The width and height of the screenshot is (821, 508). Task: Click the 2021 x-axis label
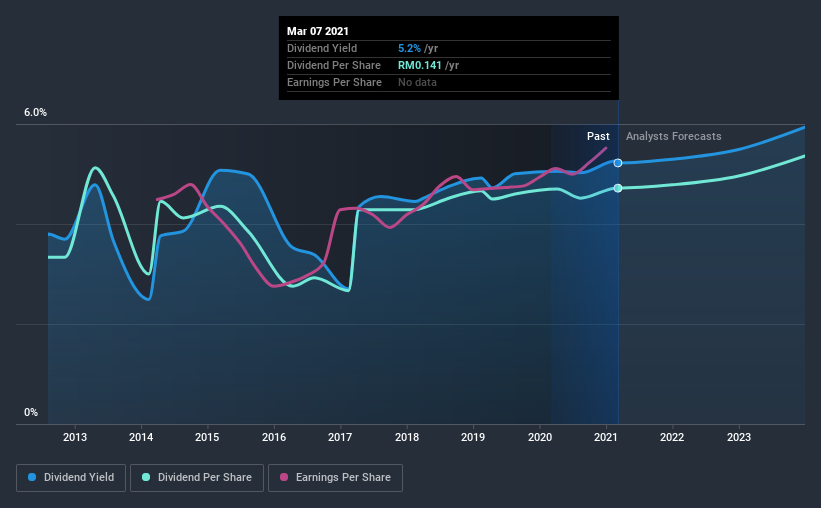[x=606, y=437]
